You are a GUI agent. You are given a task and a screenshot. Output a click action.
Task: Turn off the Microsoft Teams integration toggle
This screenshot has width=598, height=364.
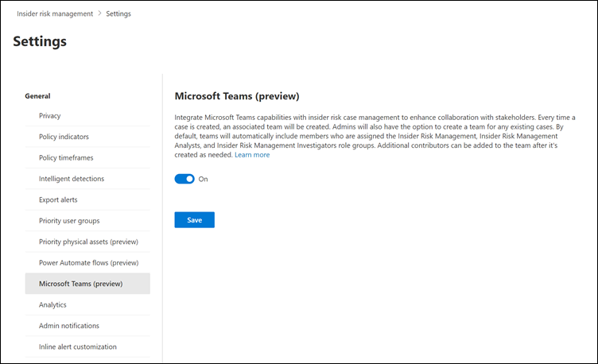pyautogui.click(x=184, y=179)
